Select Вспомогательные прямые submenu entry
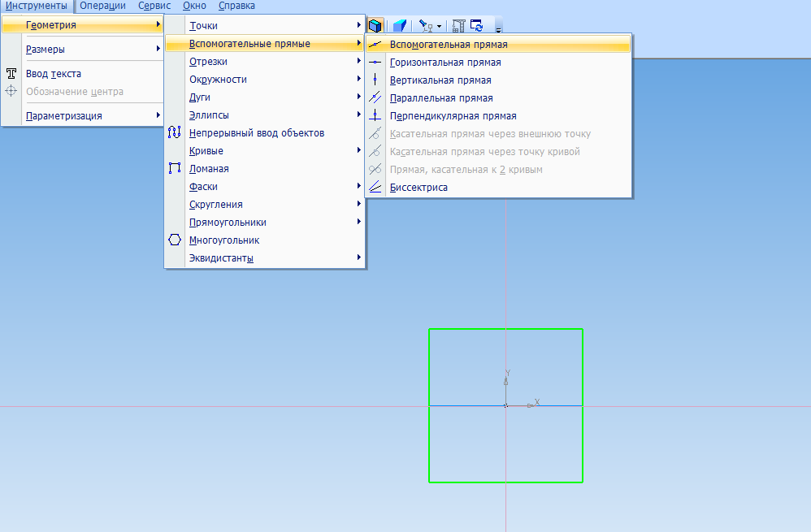 click(x=265, y=43)
